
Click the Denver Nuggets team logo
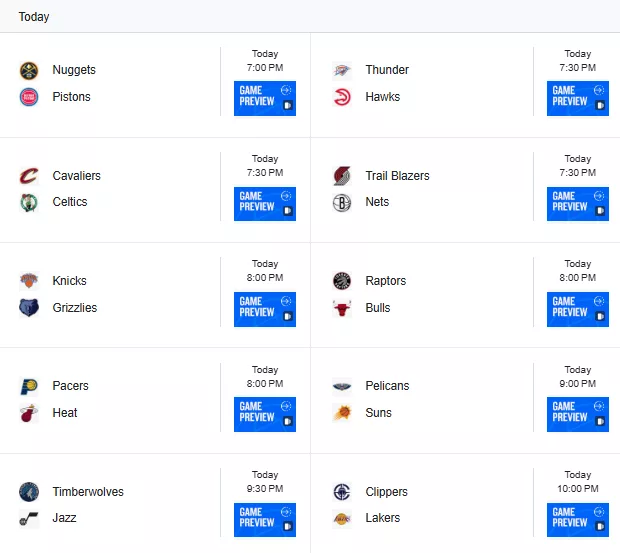(29, 71)
